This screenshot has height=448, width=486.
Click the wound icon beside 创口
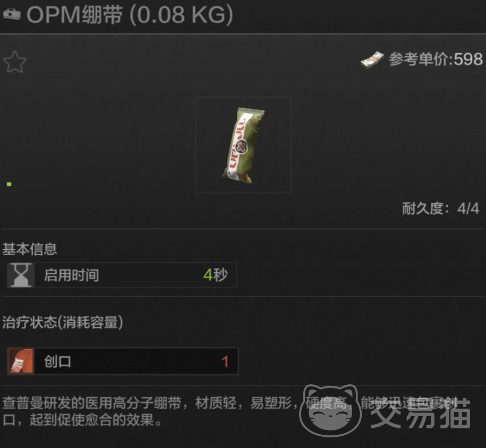point(21,361)
